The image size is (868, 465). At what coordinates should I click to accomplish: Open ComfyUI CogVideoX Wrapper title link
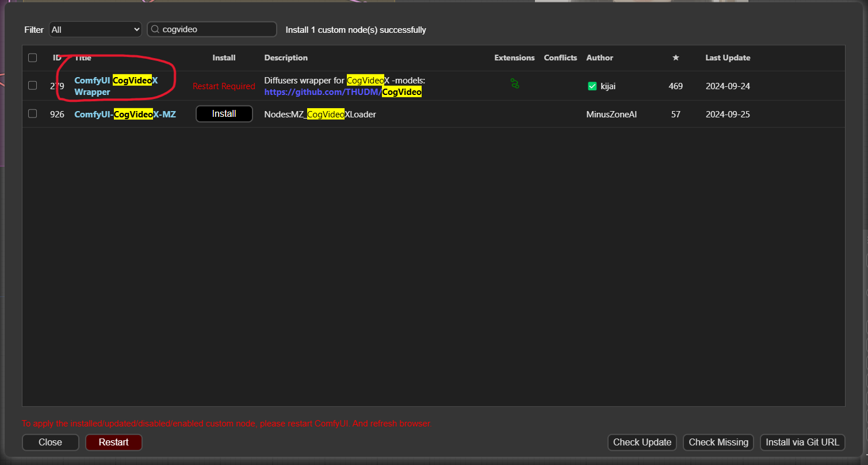[116, 86]
